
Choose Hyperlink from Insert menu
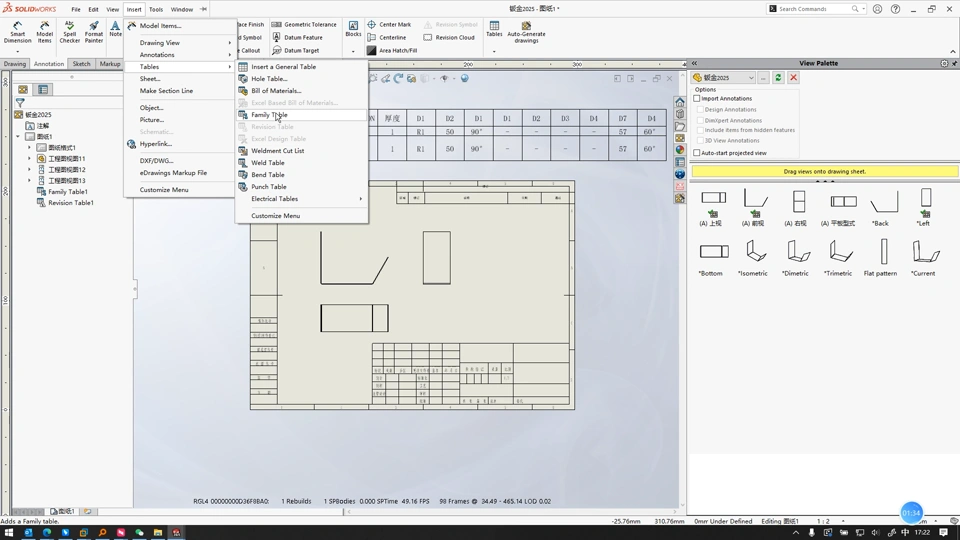coord(180,144)
